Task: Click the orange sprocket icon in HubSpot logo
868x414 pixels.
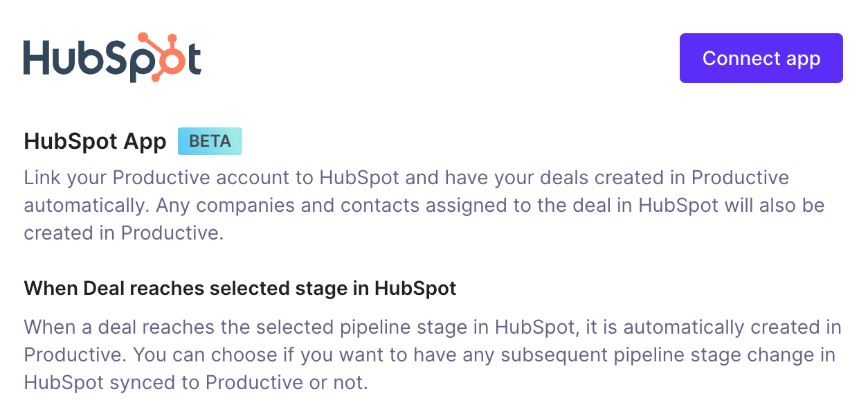Action: click(165, 57)
